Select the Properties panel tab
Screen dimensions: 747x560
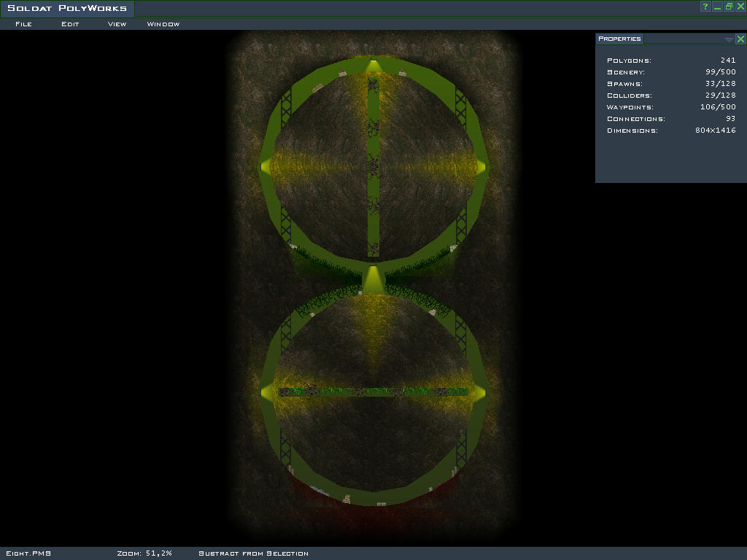[x=619, y=39]
